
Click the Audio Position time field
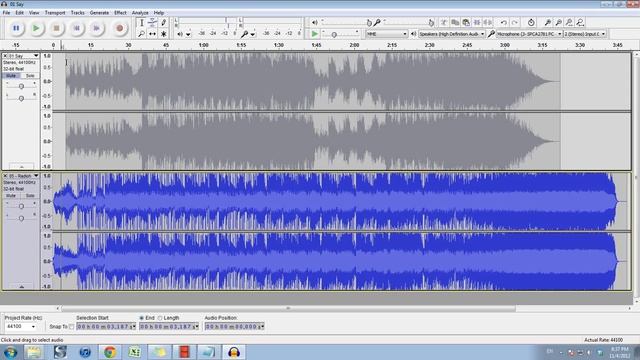[x=234, y=327]
